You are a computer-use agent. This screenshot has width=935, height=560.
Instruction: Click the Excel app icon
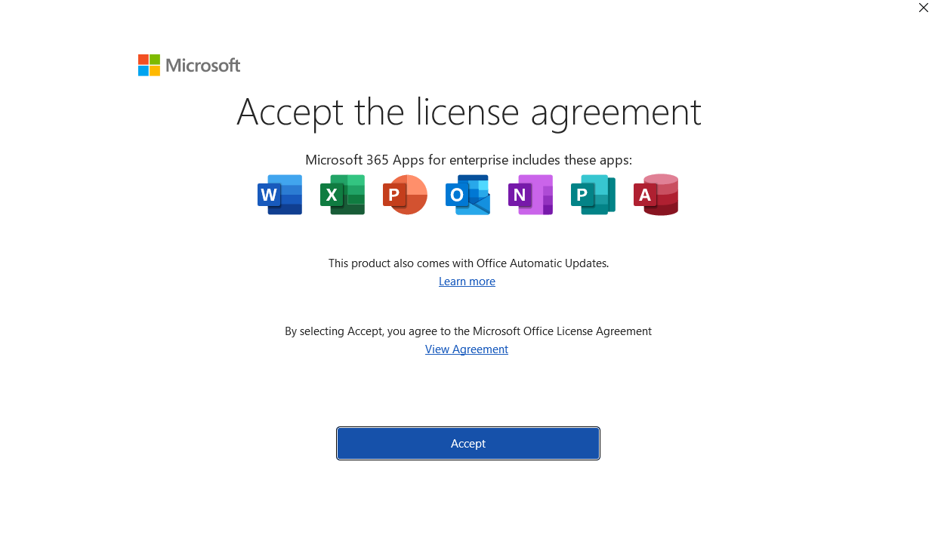tap(342, 195)
